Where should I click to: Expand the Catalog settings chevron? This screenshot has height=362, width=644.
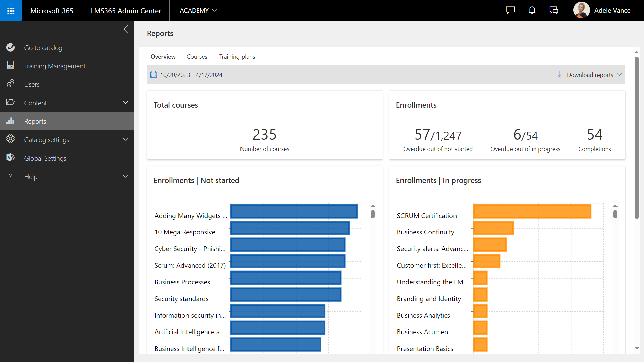(125, 139)
